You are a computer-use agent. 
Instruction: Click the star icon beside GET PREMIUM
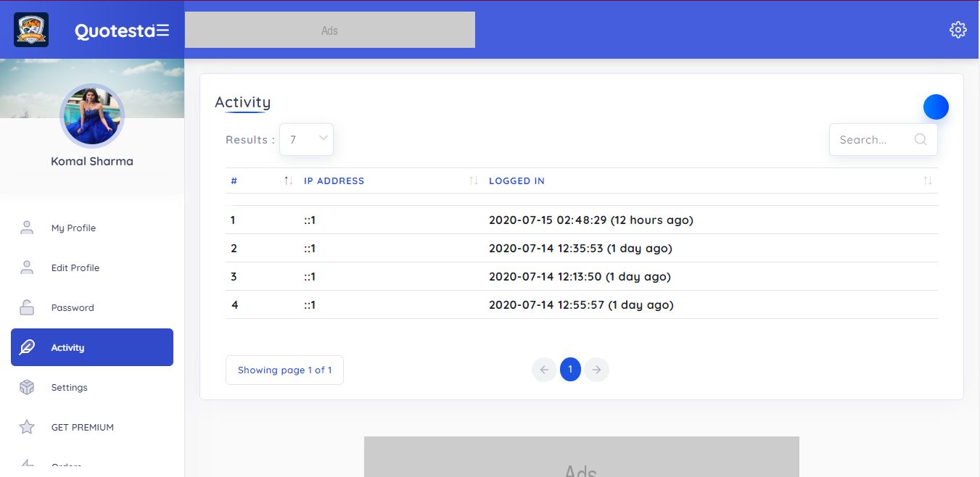pos(27,427)
